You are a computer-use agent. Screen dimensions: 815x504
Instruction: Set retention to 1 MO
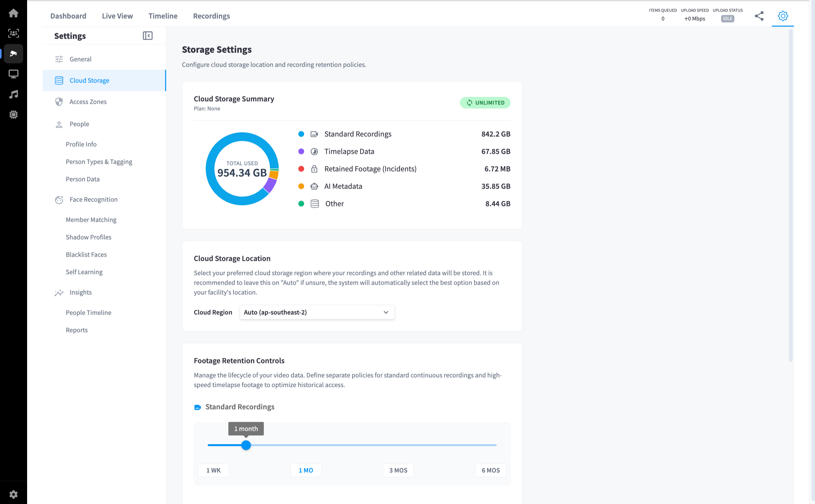(x=306, y=470)
